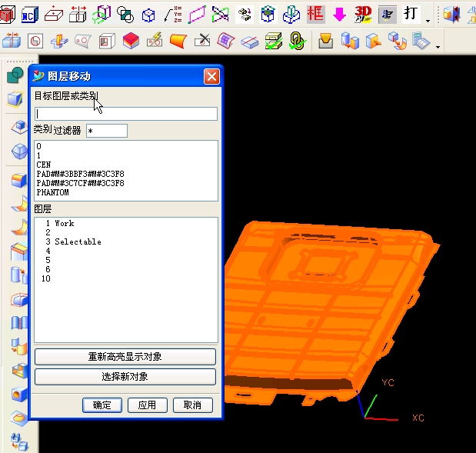Click the orange hollow box sidebar icon
Image resolution: width=476 pixels, height=453 pixels.
(x=19, y=371)
